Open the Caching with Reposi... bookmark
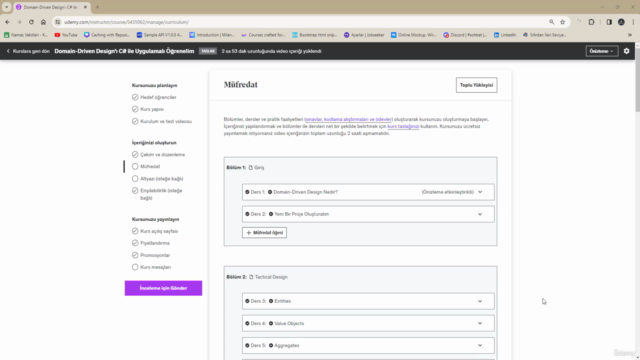This screenshot has width=640, height=360. [107, 35]
